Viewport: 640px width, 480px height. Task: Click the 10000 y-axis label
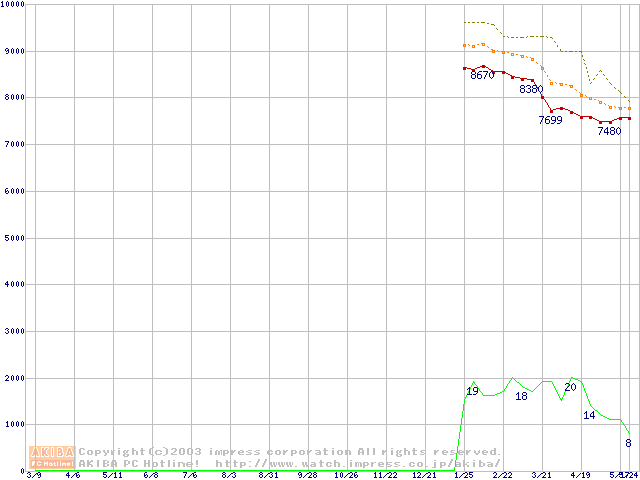click(x=14, y=5)
